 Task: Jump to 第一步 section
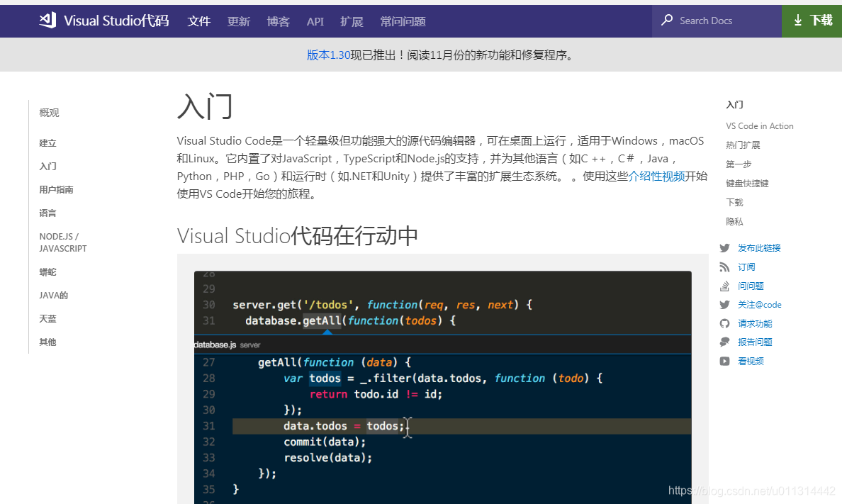[739, 164]
